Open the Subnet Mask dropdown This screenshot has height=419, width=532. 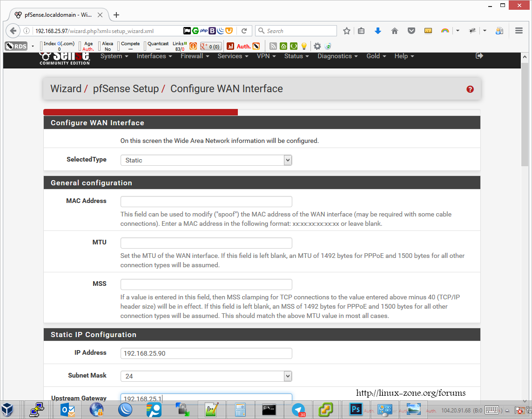(206, 376)
